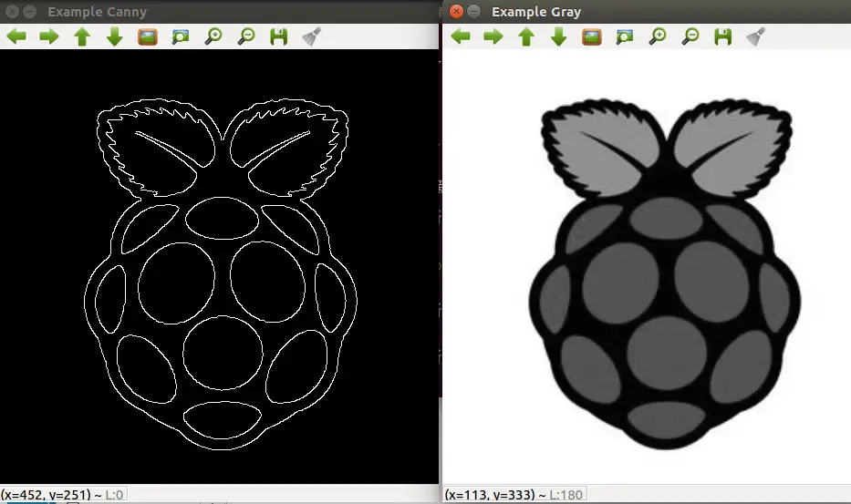Click pan down arrow in Example Canny window
Screen dimensions: 851x504
[115, 36]
